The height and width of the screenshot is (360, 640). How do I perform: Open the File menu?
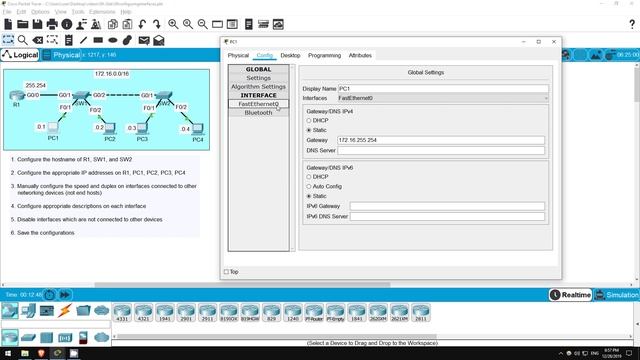coord(7,12)
